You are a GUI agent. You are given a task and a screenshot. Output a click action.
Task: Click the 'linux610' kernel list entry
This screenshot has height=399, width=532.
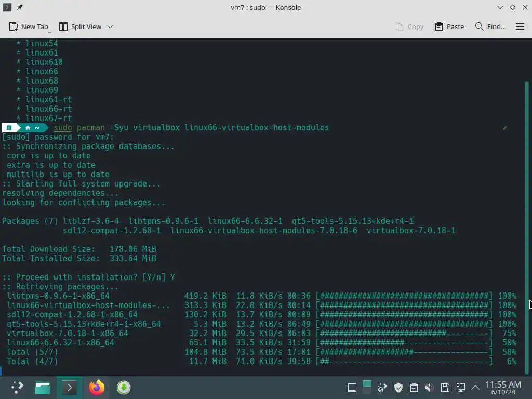tap(44, 62)
